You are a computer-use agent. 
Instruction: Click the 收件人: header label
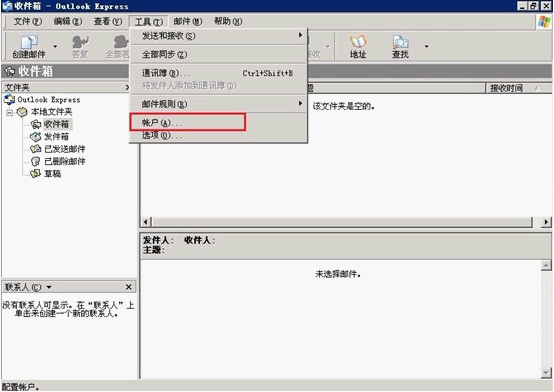pyautogui.click(x=199, y=240)
